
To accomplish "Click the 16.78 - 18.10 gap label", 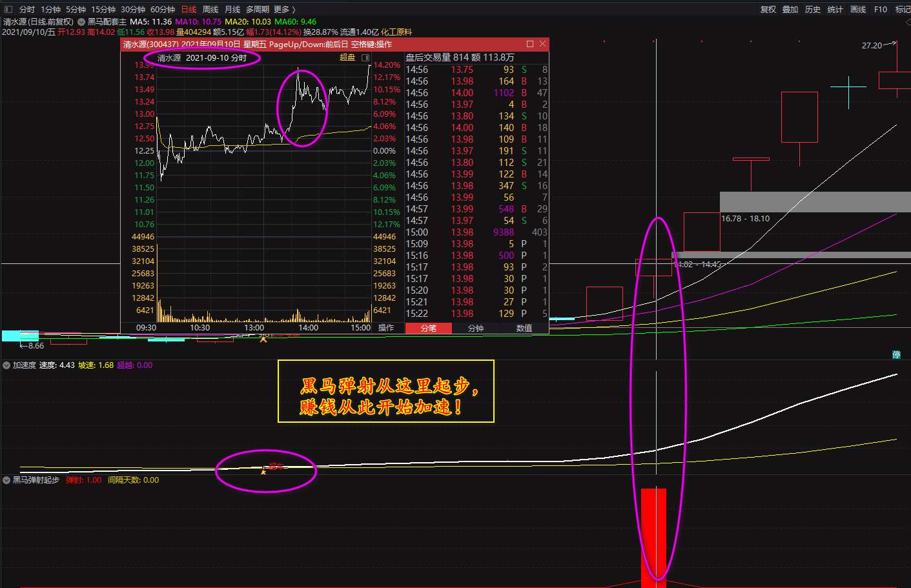I will pyautogui.click(x=745, y=219).
